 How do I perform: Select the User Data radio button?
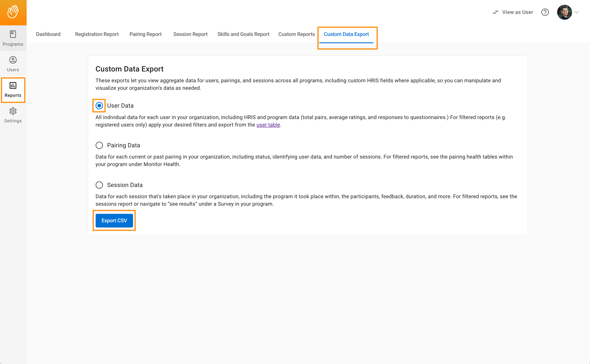point(99,106)
